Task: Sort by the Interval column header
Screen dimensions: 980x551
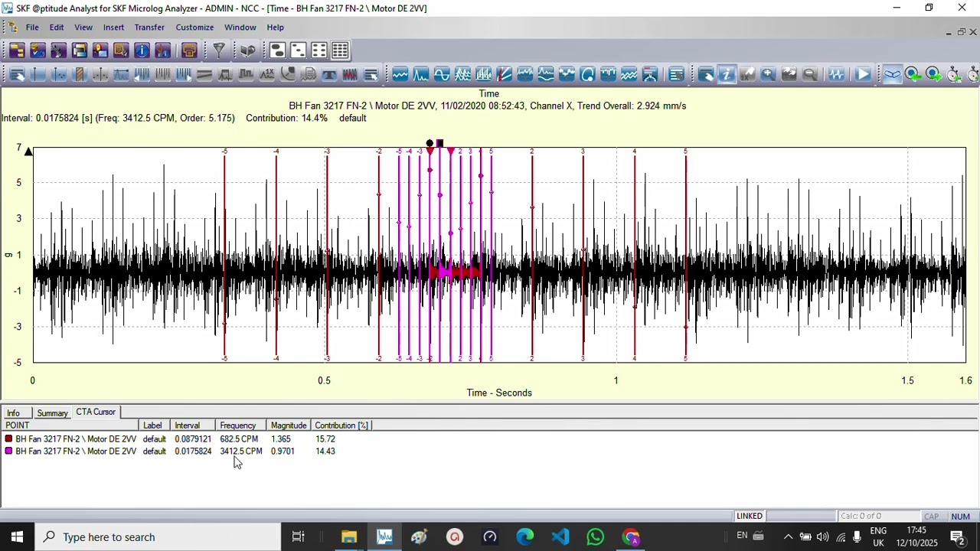Action: [x=193, y=425]
